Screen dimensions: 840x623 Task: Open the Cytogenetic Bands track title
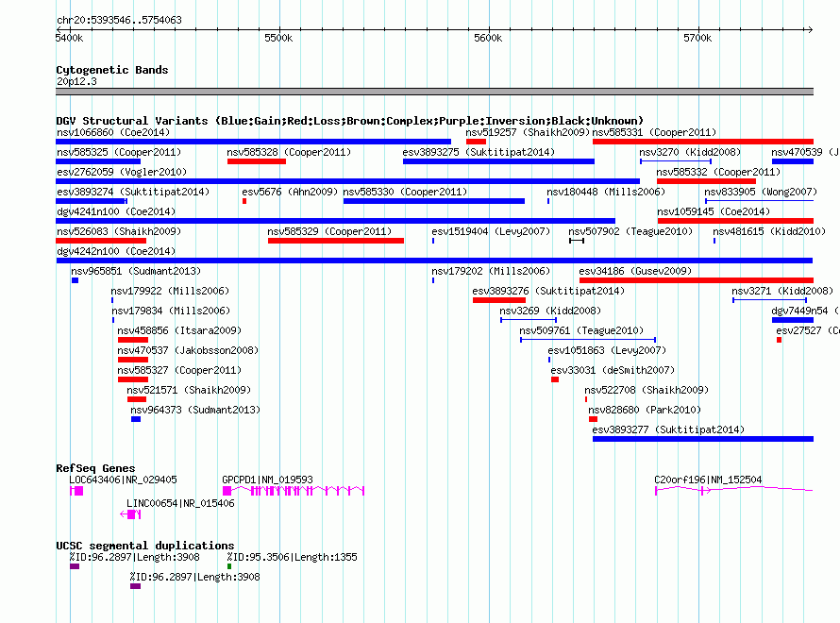(112, 70)
